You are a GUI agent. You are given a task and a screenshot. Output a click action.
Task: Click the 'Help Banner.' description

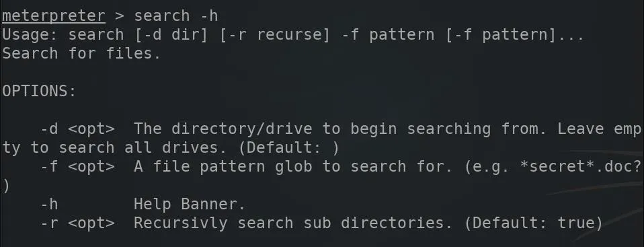190,205
